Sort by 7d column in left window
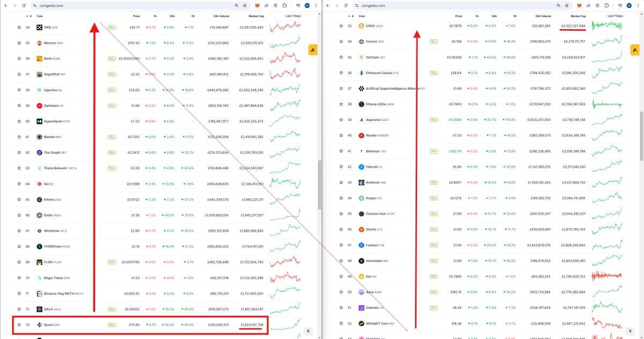 click(x=192, y=16)
